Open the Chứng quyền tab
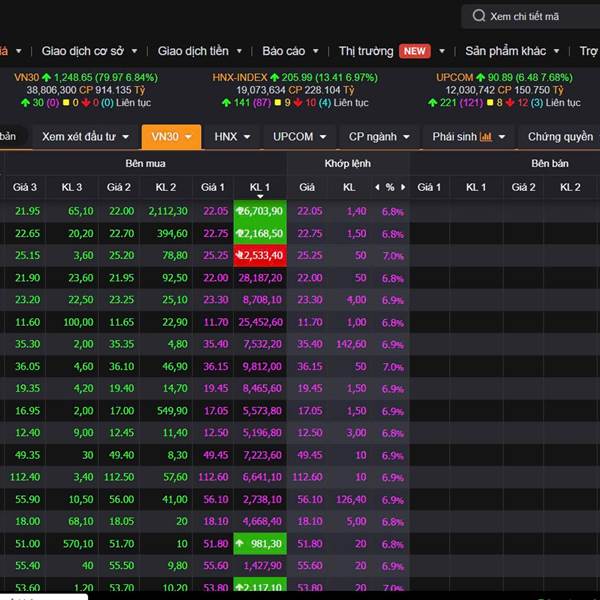Screen dimensions: 600x600 point(559,137)
